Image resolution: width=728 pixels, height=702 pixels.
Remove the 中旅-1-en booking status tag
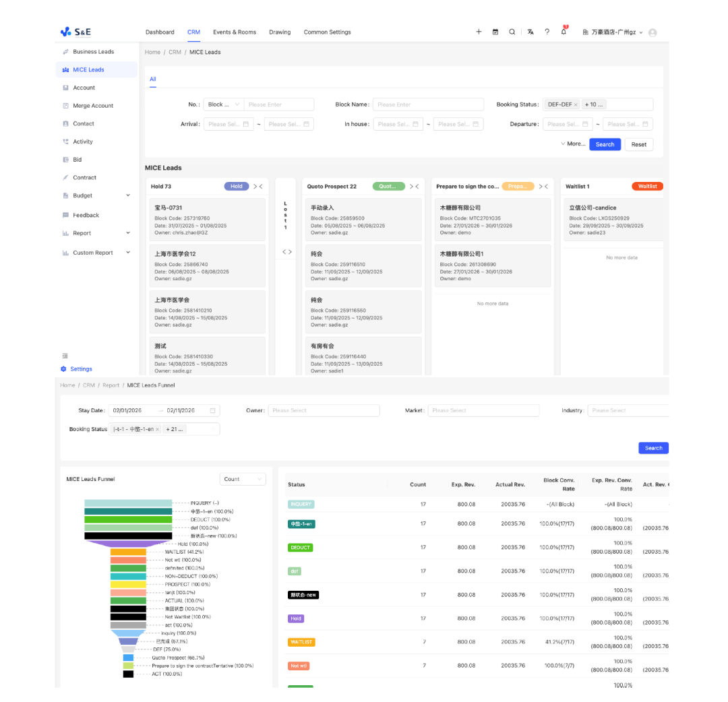click(x=157, y=430)
